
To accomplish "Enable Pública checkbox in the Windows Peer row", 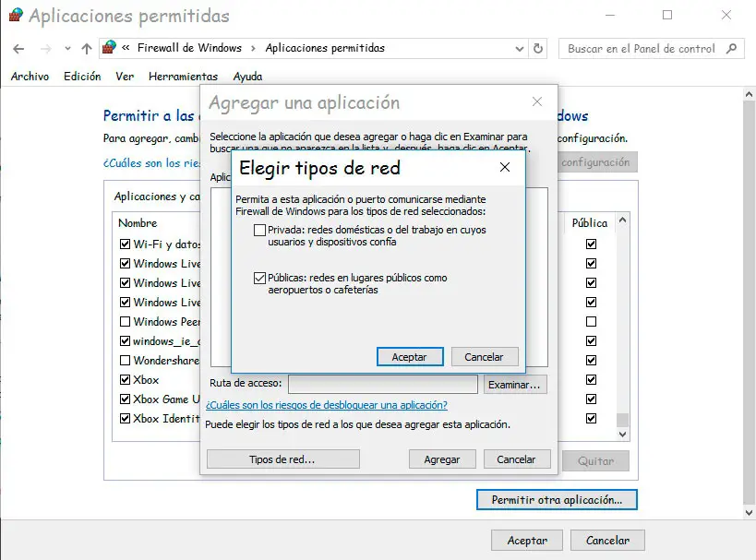I will tap(591, 321).
